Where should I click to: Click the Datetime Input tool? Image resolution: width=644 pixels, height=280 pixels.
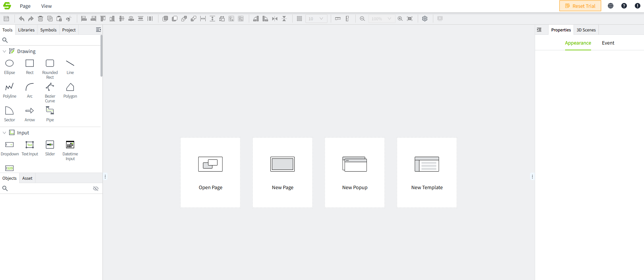click(70, 149)
